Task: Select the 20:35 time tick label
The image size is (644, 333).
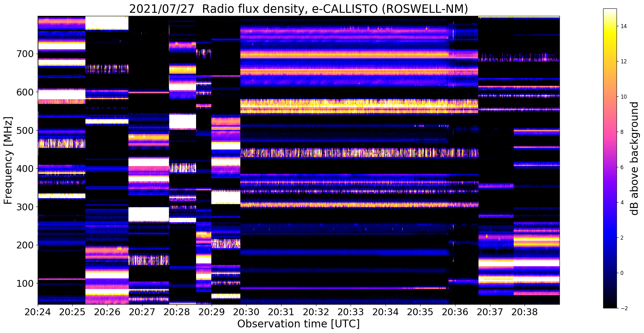Action: click(420, 312)
